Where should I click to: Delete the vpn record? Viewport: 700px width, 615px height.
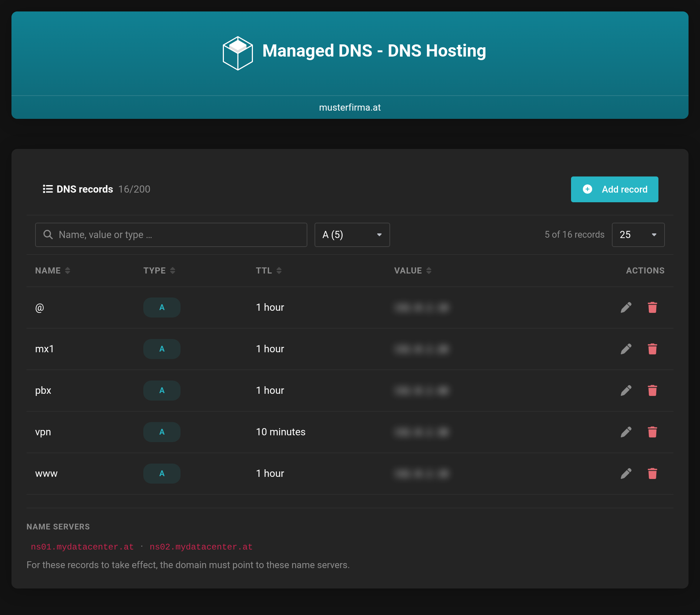(x=652, y=432)
